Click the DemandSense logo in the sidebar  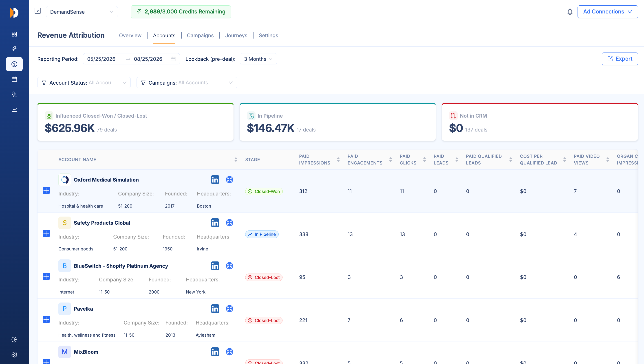click(x=14, y=13)
